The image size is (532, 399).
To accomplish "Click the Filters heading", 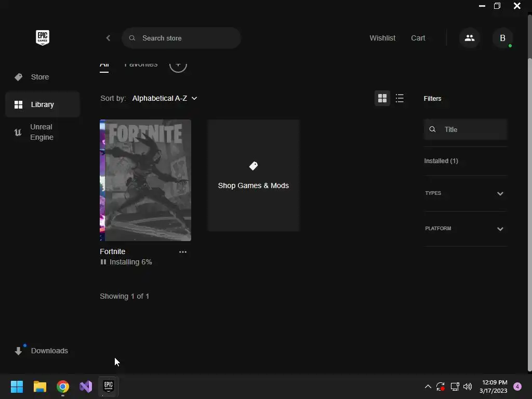I will [x=432, y=98].
